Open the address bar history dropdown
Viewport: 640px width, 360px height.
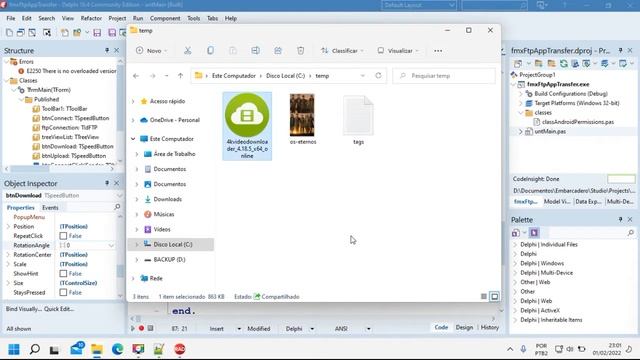point(362,76)
